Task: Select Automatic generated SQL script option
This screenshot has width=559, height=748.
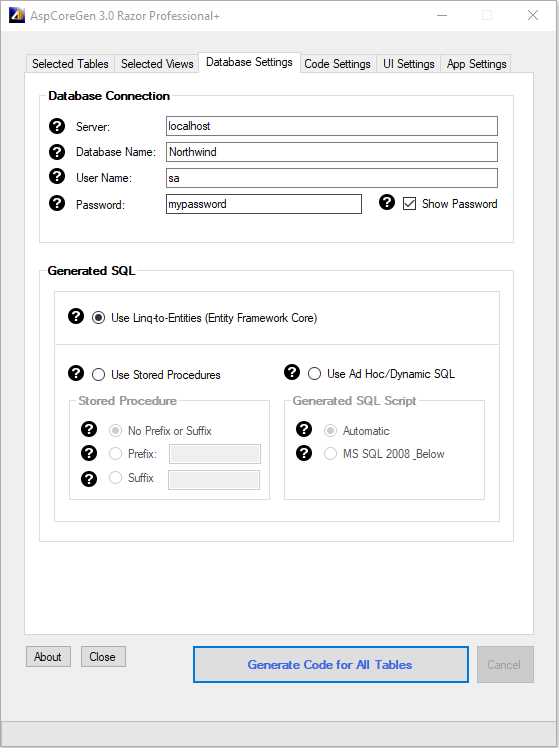Action: coord(331,431)
